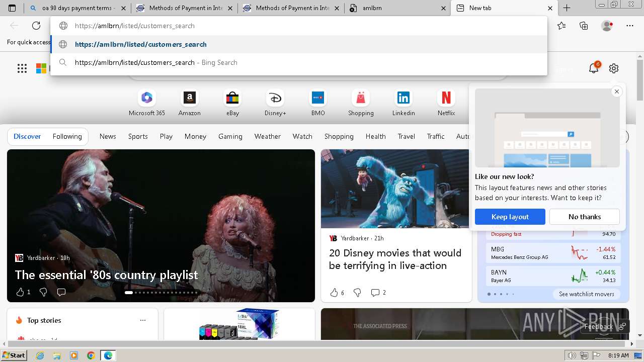Open the page settings gear icon
The width and height of the screenshot is (644, 362).
613,68
